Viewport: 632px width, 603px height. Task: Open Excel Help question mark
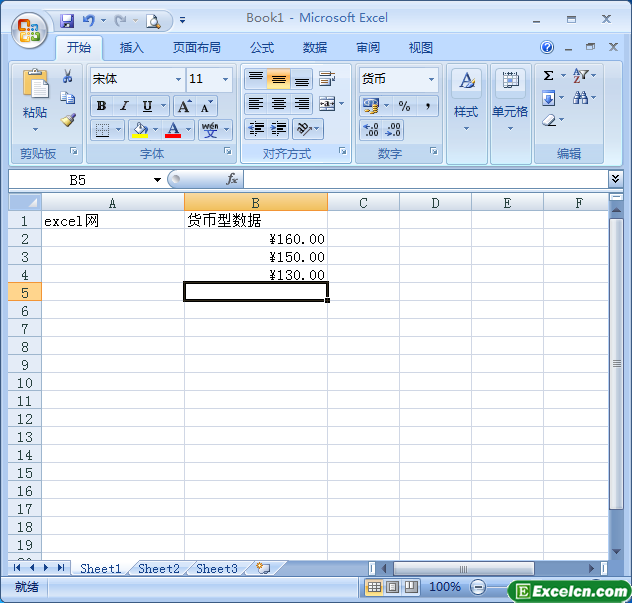547,47
